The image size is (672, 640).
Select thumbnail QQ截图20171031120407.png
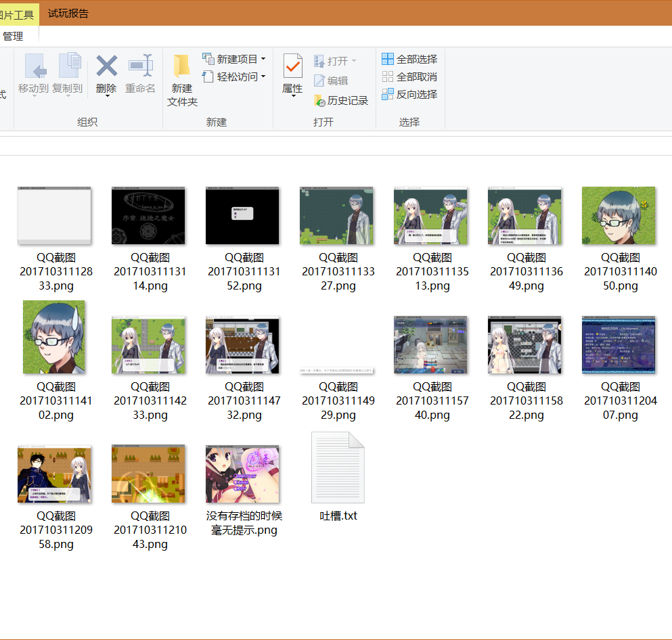[619, 345]
